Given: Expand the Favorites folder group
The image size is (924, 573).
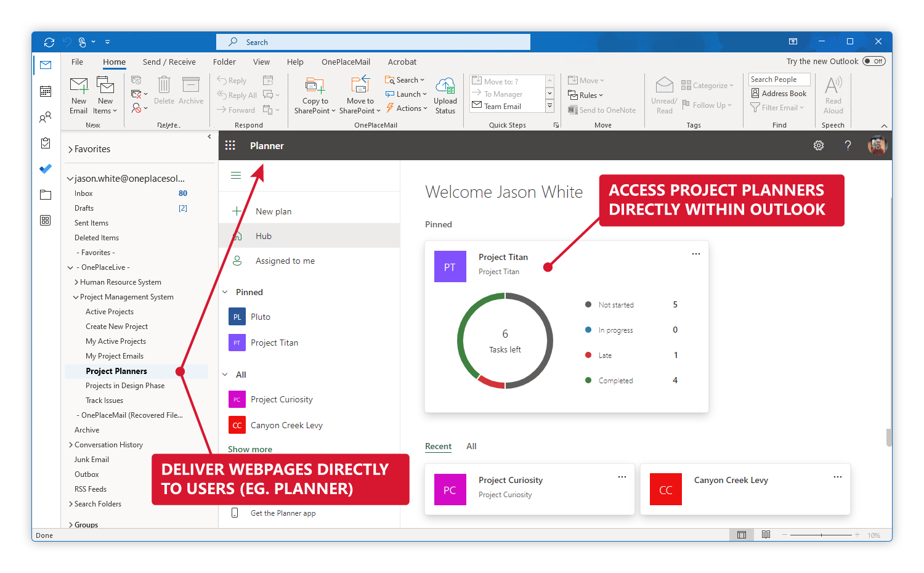Looking at the screenshot, I should pos(70,150).
